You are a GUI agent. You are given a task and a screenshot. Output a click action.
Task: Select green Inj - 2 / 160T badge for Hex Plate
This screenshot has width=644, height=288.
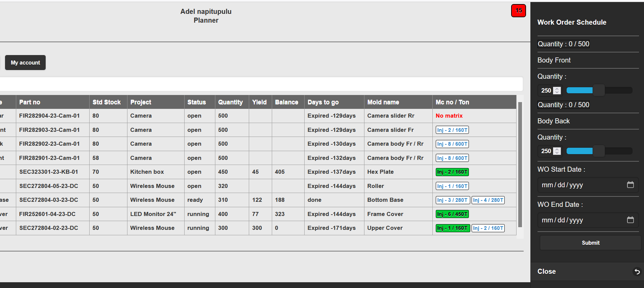coord(452,172)
